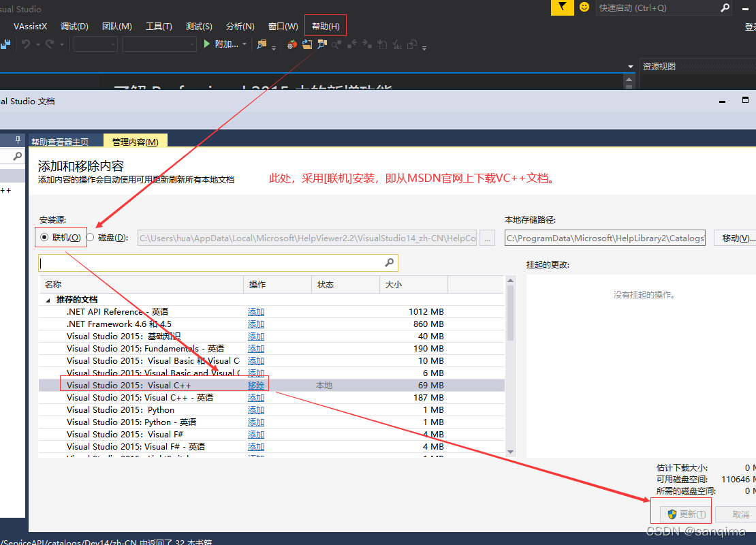Image resolution: width=756 pixels, height=545 pixels.
Task: Open the 帮助(H) menu
Action: [x=326, y=27]
